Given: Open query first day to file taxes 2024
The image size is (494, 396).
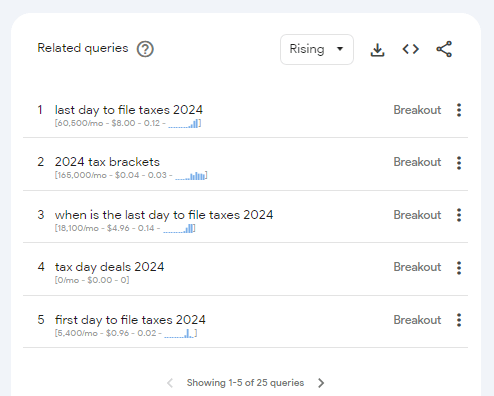Looking at the screenshot, I should [x=130, y=320].
